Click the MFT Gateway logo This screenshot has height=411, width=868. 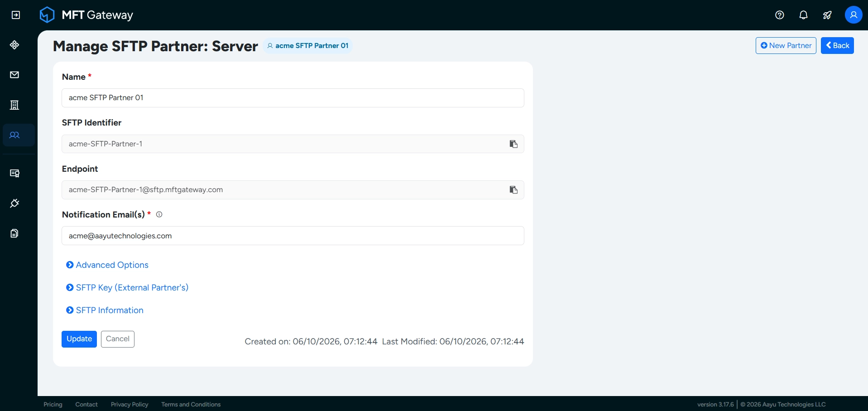(x=86, y=15)
